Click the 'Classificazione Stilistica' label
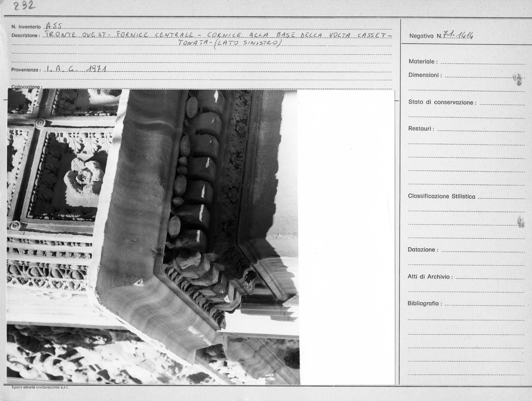This screenshot has height=401, width=532. [x=442, y=196]
